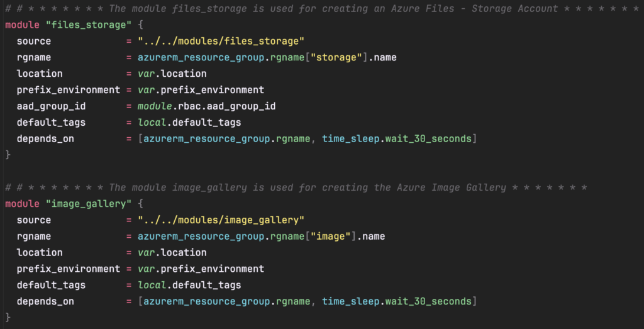Click the source key in the files_storage module
This screenshot has height=329, width=644.
(x=34, y=42)
